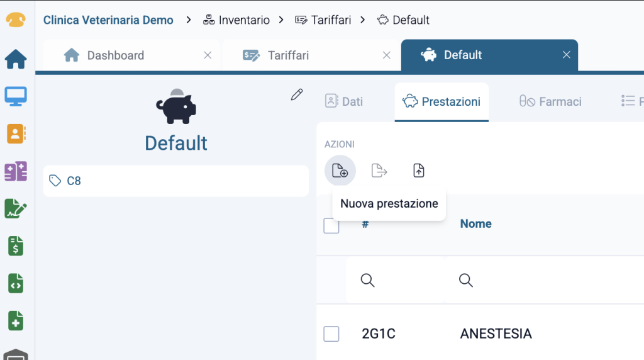Switch to the Farmaci tab

tap(550, 101)
